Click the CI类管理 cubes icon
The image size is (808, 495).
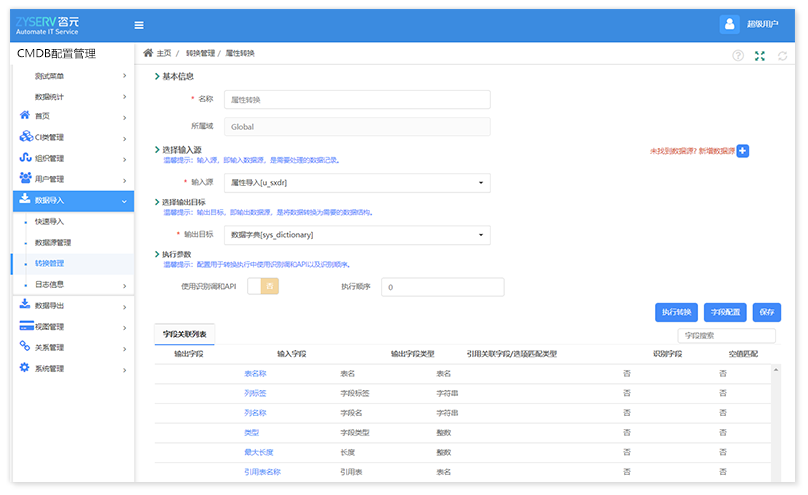(25, 137)
